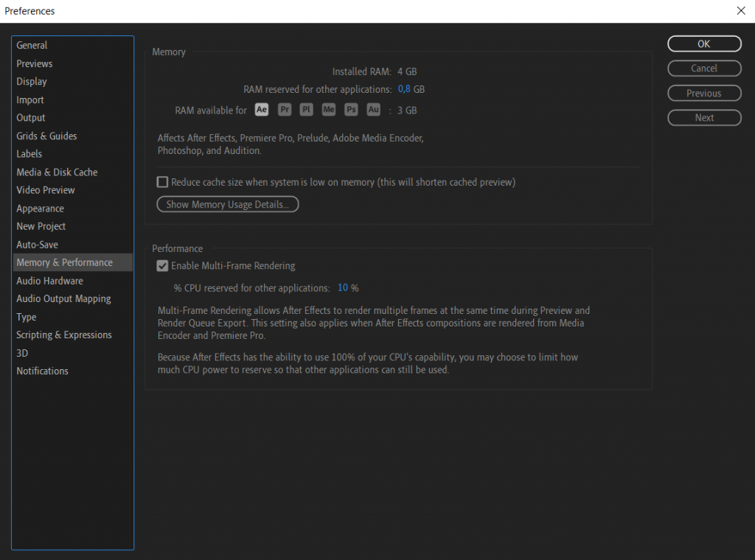The height and width of the screenshot is (560, 755).
Task: Click the CPU reserved percentage value 10
Action: [343, 288]
